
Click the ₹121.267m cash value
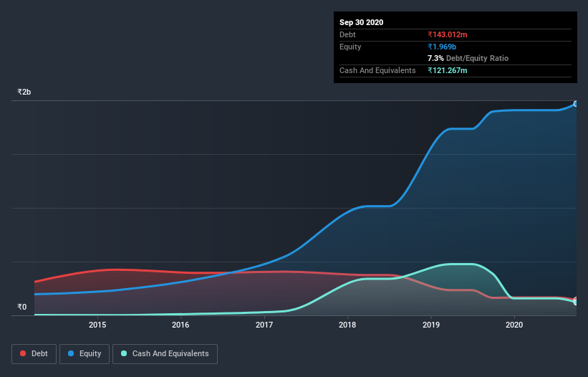click(x=448, y=70)
